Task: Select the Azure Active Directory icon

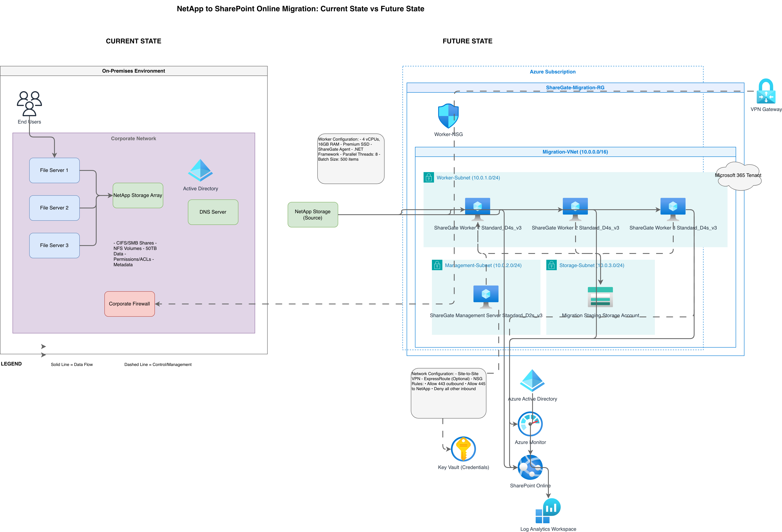Action: click(x=532, y=381)
